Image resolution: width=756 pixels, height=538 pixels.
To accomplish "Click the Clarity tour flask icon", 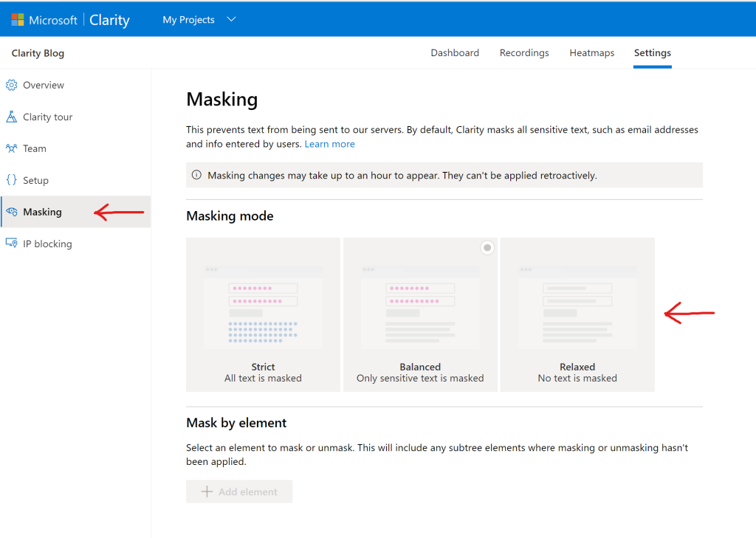I will (x=12, y=117).
